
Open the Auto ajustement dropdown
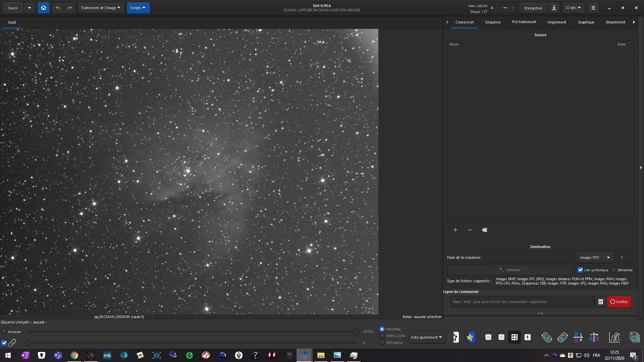coord(426,337)
